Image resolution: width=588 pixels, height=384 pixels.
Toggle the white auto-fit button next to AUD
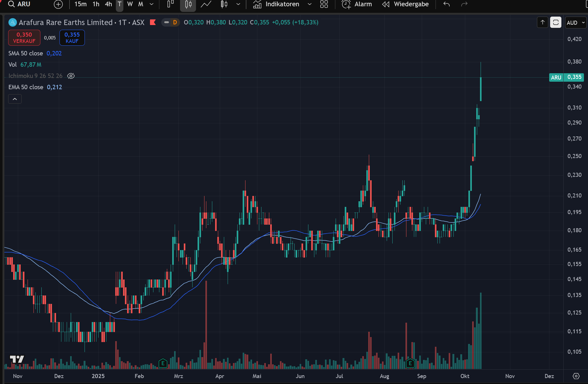pos(556,23)
